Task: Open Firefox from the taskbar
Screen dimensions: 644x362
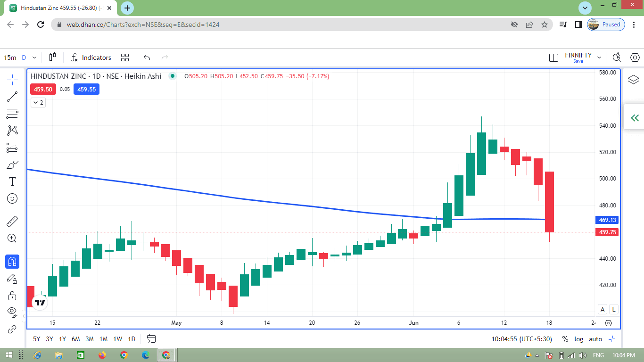Action: point(102,355)
